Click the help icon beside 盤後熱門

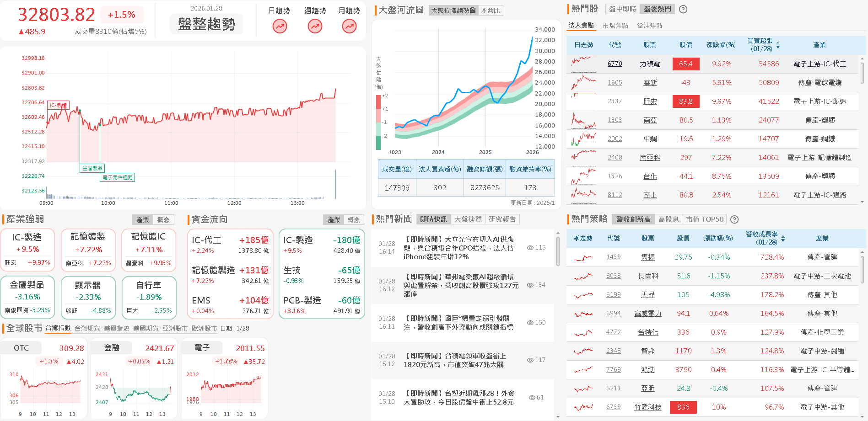coord(683,9)
